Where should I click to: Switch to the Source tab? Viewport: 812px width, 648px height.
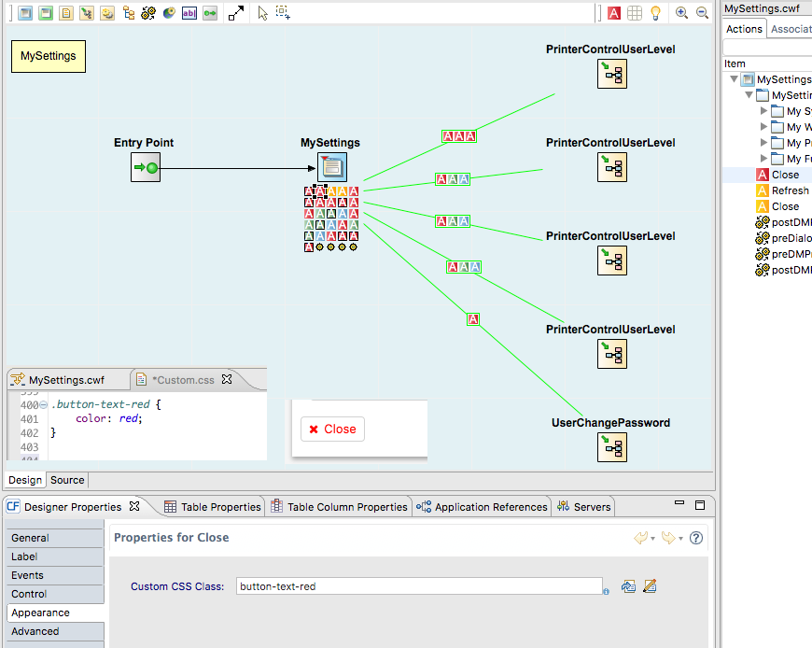point(67,480)
